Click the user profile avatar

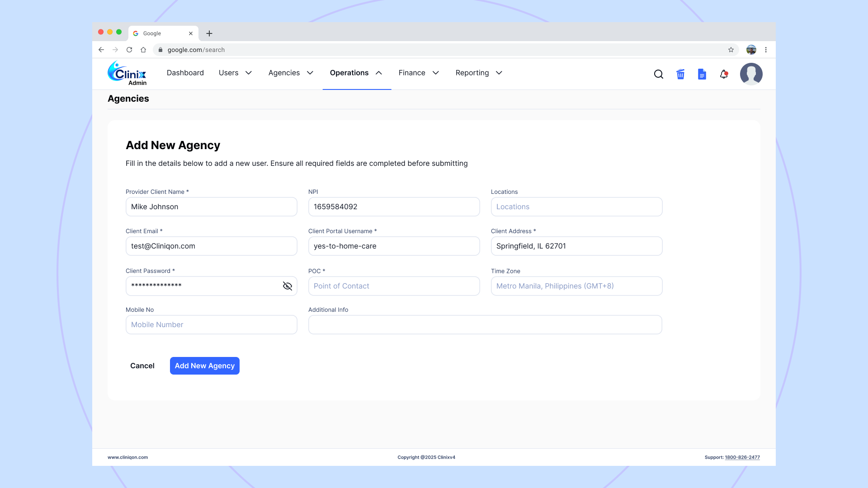coord(751,74)
